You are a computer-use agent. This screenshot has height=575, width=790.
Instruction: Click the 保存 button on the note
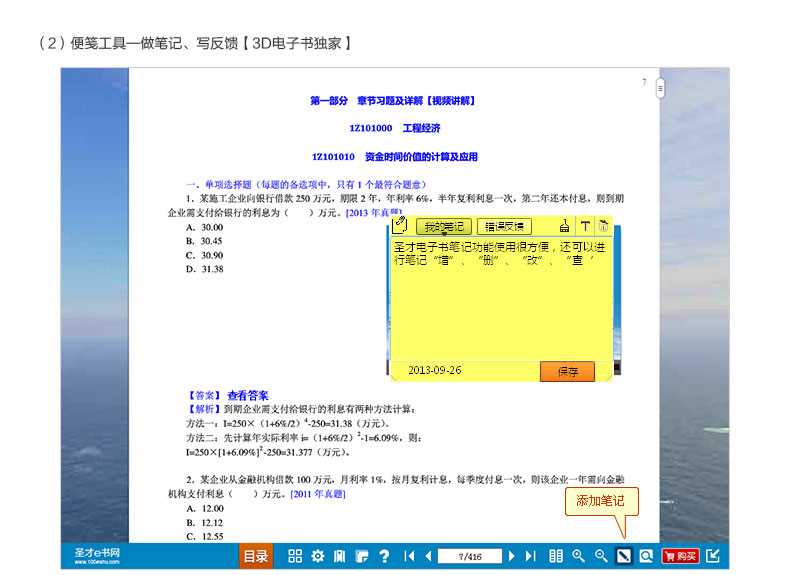coord(567,371)
